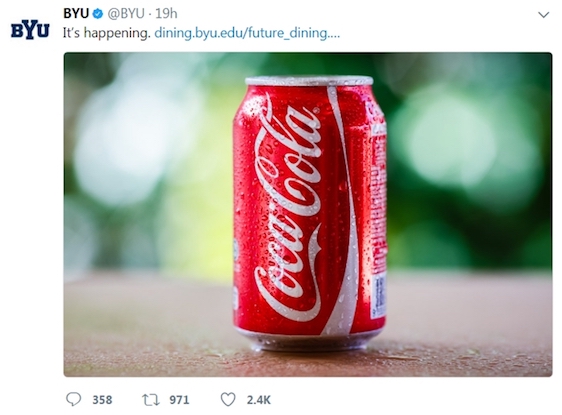The image size is (562, 415).
Task: Like the tweet with the heart icon
Action: click(228, 399)
